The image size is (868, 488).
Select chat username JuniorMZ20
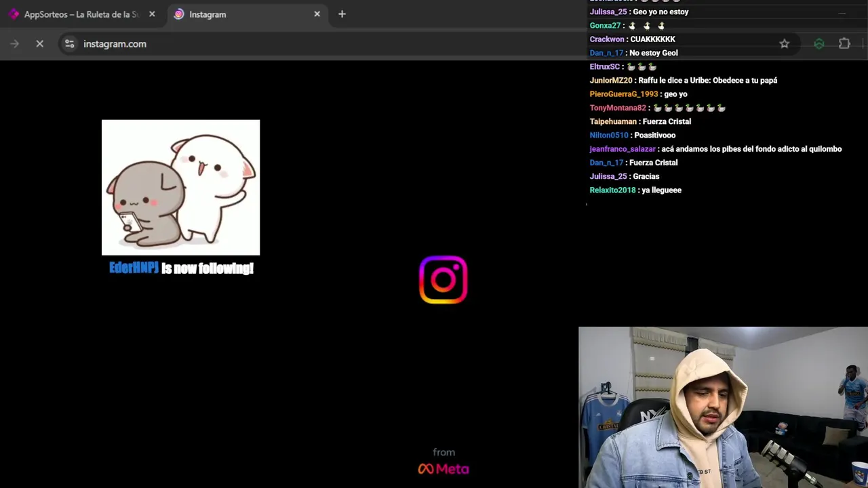(x=611, y=80)
